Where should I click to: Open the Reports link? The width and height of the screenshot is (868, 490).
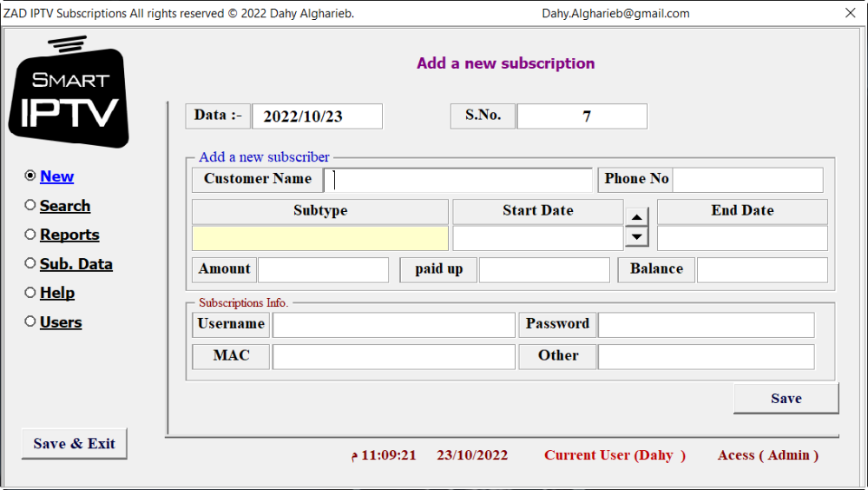click(69, 235)
